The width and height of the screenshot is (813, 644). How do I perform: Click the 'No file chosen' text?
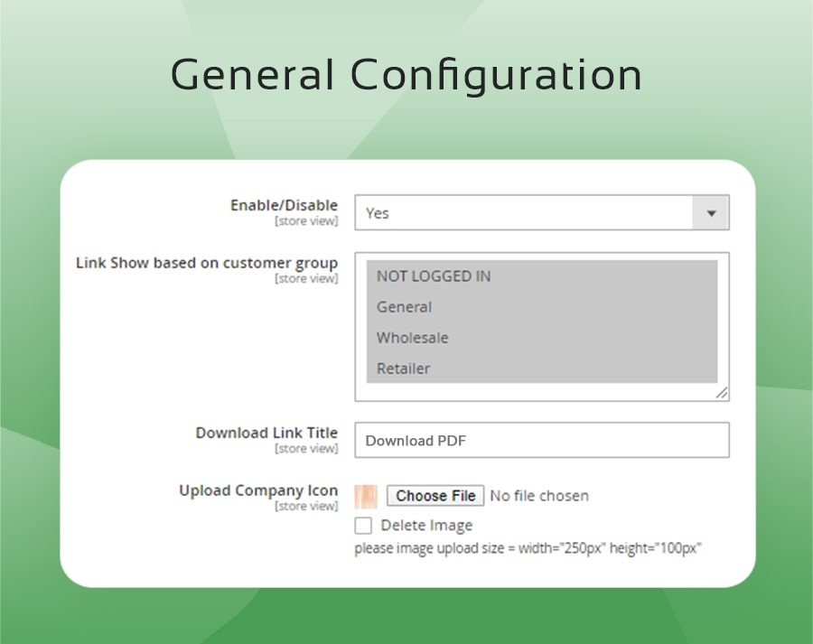pyautogui.click(x=539, y=496)
